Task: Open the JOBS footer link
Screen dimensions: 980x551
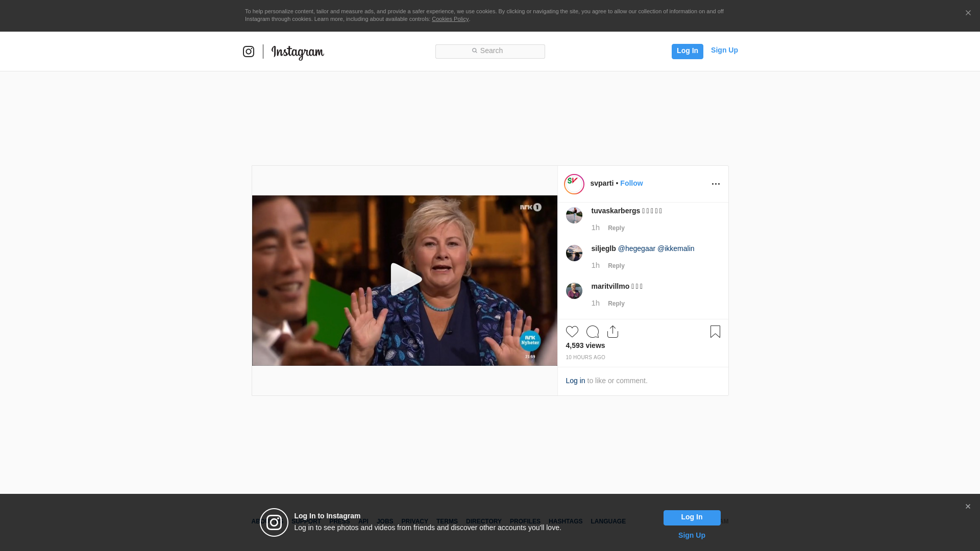Action: (385, 522)
